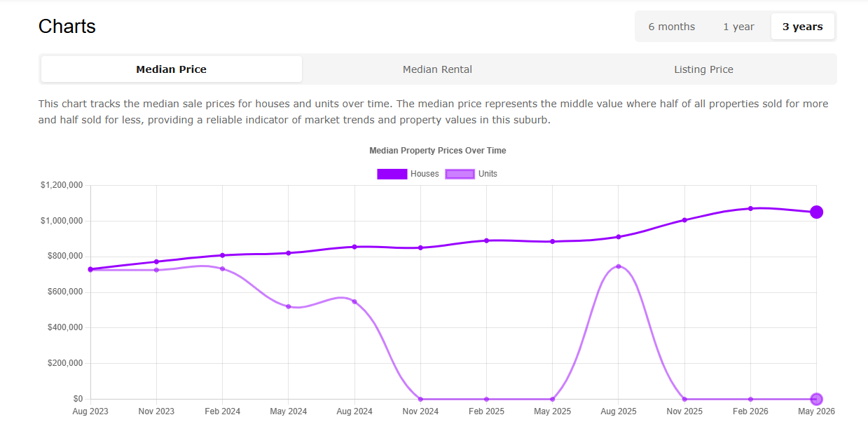Click the $1,200,000 y-axis label
The image size is (868, 436).
(x=62, y=185)
